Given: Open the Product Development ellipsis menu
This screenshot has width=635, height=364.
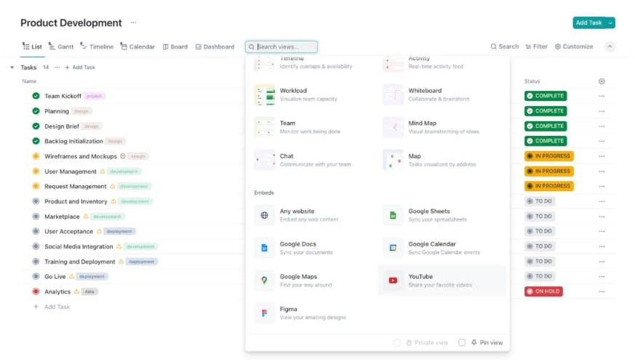Looking at the screenshot, I should click(x=134, y=23).
